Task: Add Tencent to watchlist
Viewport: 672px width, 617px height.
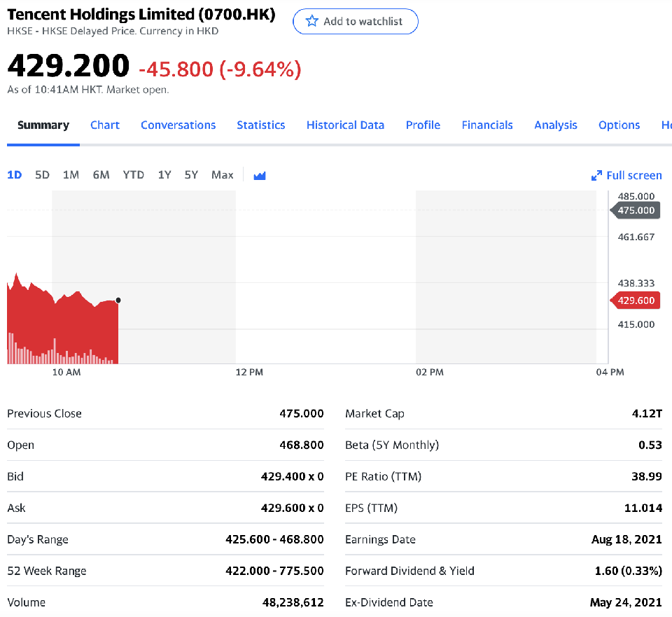Action: (x=355, y=22)
